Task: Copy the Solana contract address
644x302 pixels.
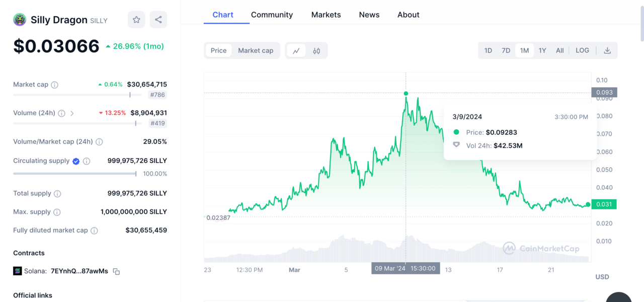Action: (x=116, y=271)
